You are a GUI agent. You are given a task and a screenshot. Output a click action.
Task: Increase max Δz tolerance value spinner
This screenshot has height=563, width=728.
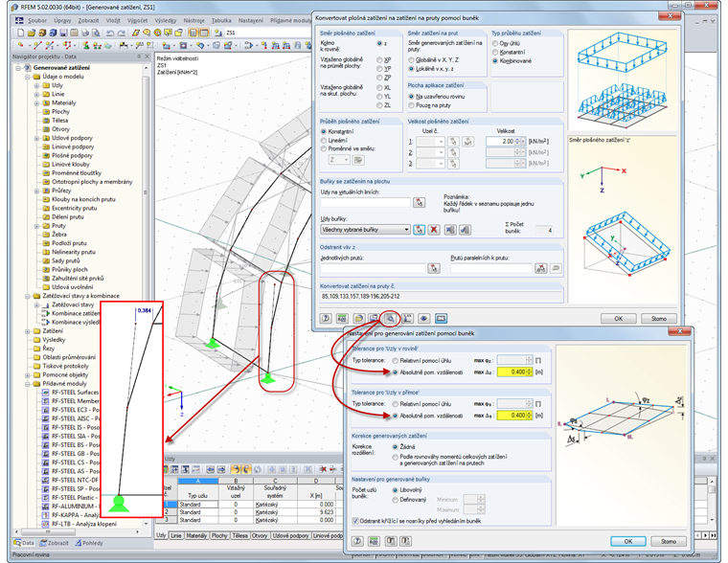(530, 370)
